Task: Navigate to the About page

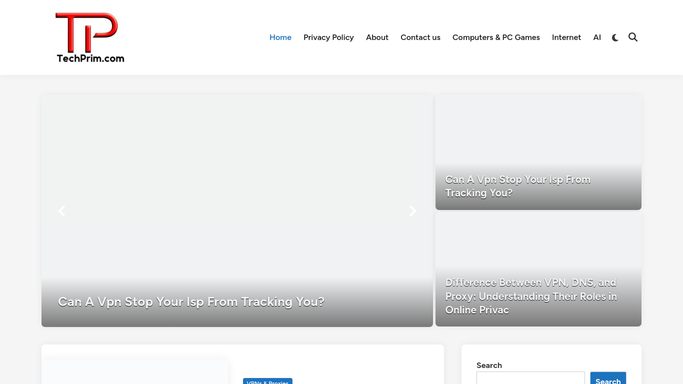Action: coord(377,37)
